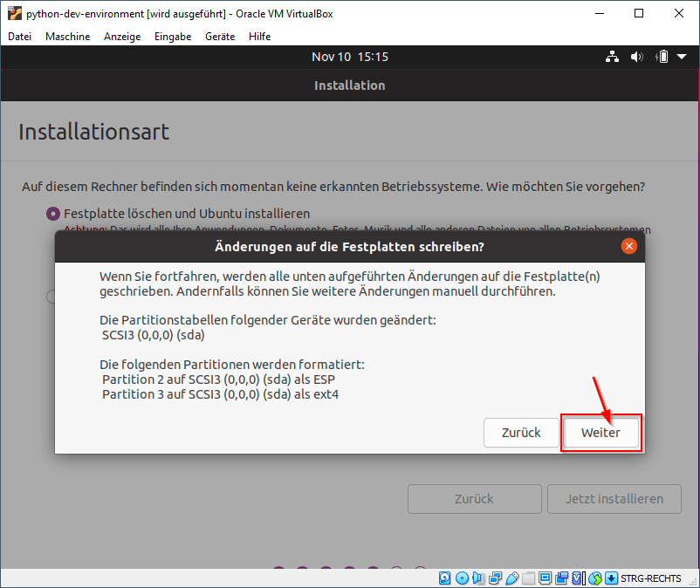Viewport: 700px width, 588px height.
Task: Open the Maschine menu
Action: 67,37
